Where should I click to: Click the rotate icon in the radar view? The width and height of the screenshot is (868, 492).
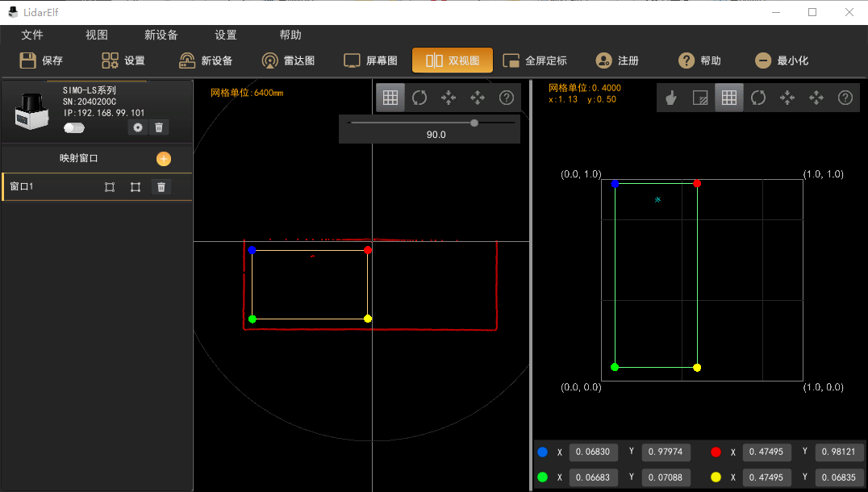pyautogui.click(x=419, y=98)
